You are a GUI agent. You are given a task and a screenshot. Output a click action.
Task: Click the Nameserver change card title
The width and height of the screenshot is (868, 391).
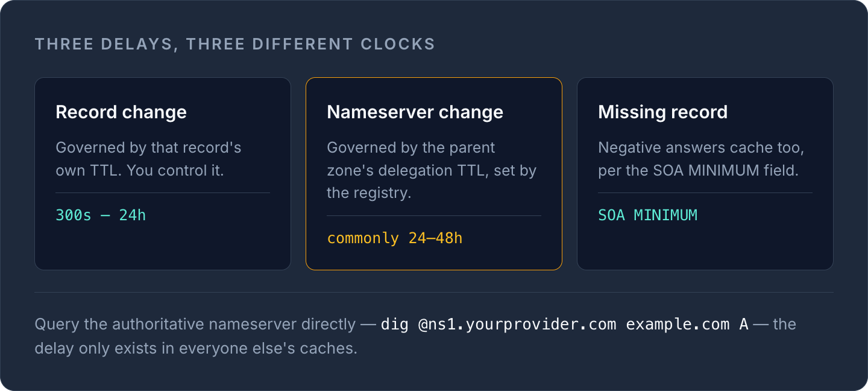click(x=415, y=112)
